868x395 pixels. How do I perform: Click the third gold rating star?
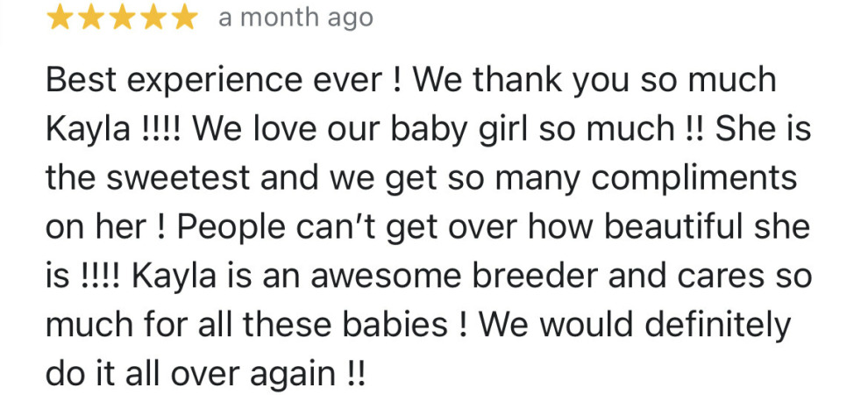[122, 18]
